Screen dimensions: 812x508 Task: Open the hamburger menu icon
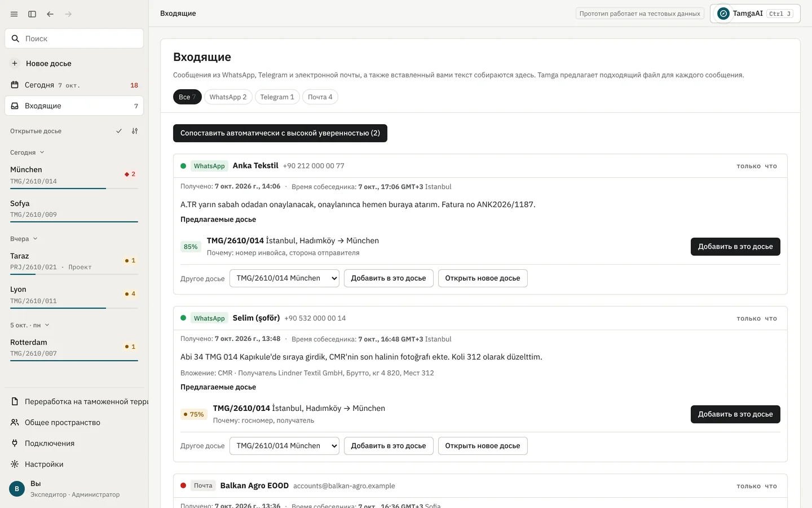point(14,14)
